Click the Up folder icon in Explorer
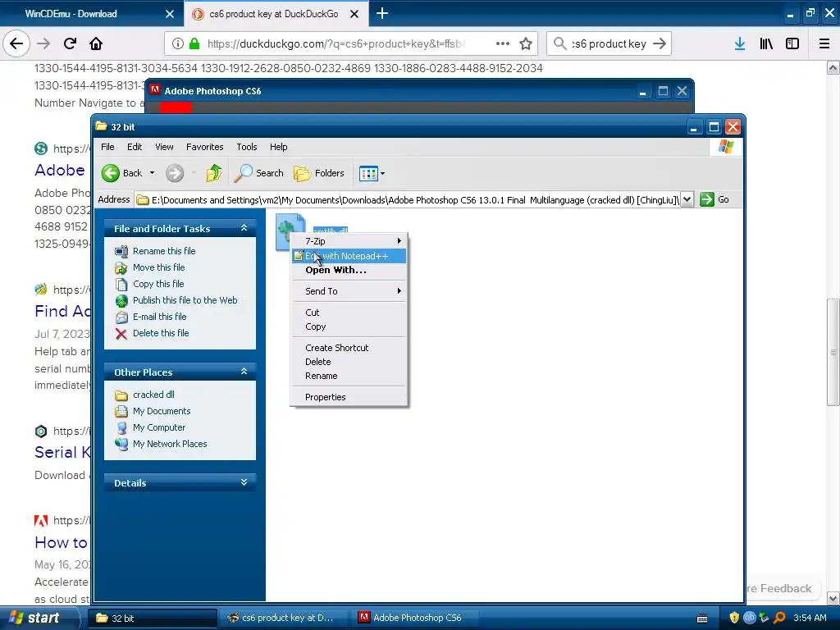Screen dimensions: 840x630 (214, 173)
